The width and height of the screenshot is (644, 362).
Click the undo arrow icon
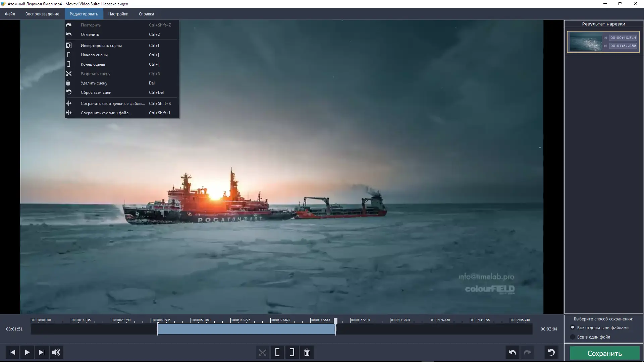(513, 352)
